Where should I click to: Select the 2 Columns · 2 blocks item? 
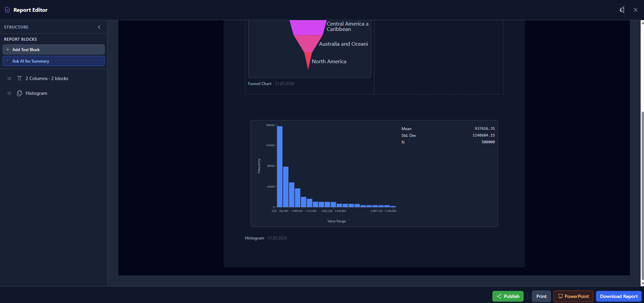pos(47,78)
